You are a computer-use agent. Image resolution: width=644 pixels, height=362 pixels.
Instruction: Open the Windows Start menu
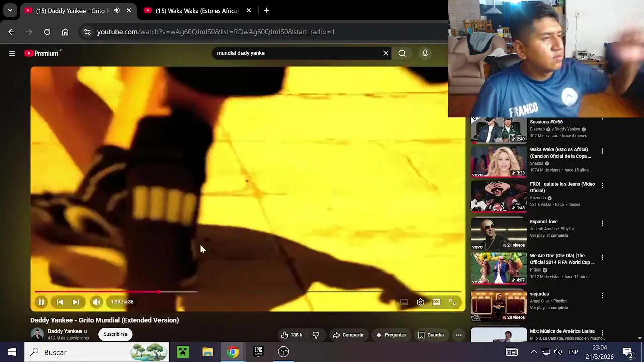[12, 352]
